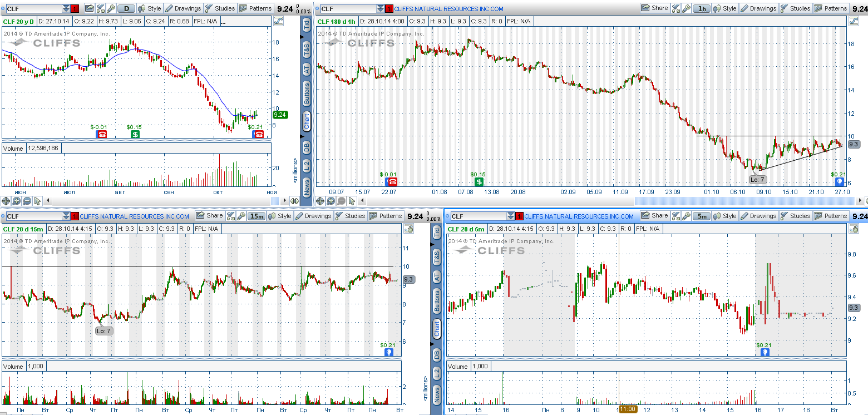Click crosshair pan icon under 1h chart

[321, 201]
